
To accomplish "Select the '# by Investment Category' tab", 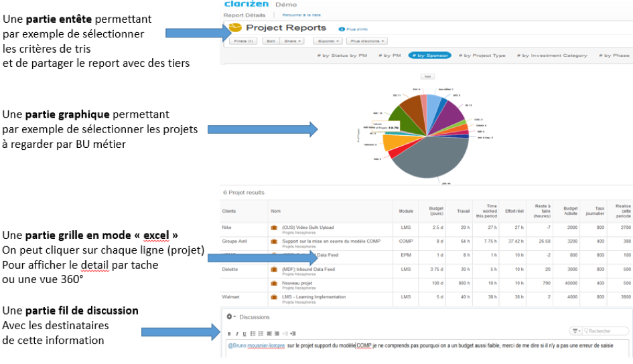I will coord(552,56).
